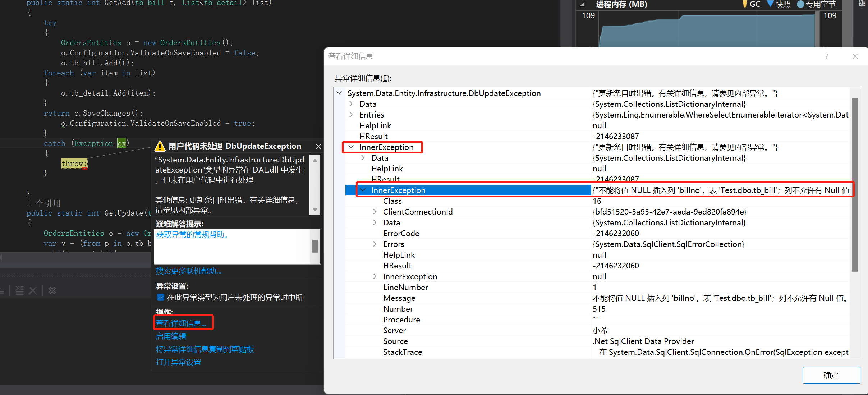Collapse the root DbUpdateException node

(339, 93)
